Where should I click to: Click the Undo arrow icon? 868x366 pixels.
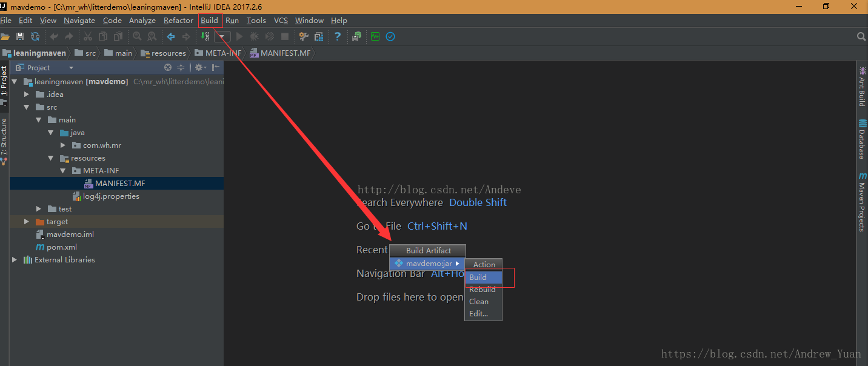(54, 36)
